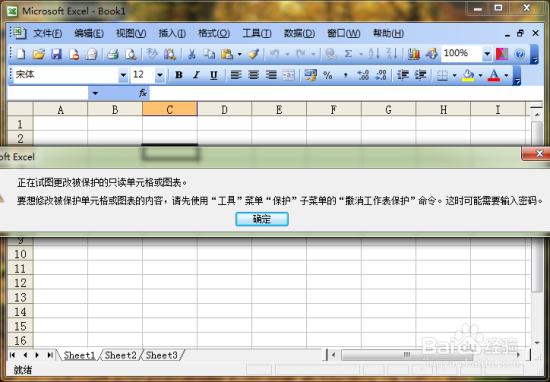Click the horizontal scrollbar thumb

pyautogui.click(x=407, y=355)
